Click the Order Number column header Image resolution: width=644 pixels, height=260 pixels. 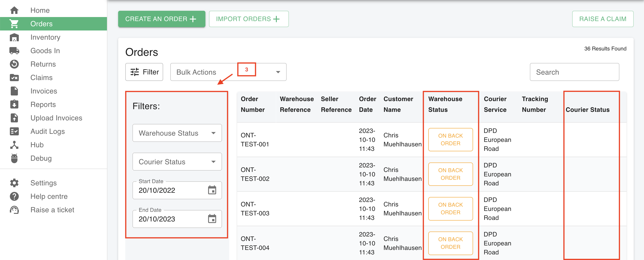click(252, 104)
